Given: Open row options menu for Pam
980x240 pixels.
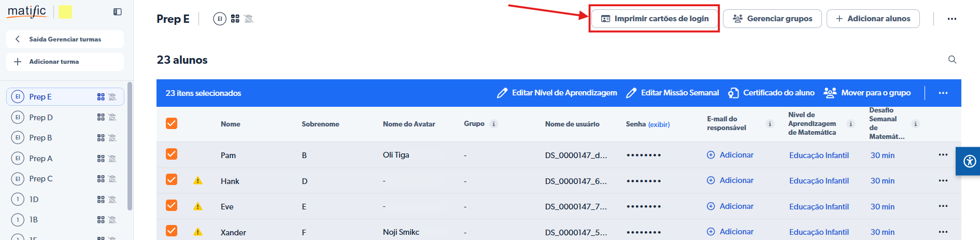Looking at the screenshot, I should tap(943, 155).
